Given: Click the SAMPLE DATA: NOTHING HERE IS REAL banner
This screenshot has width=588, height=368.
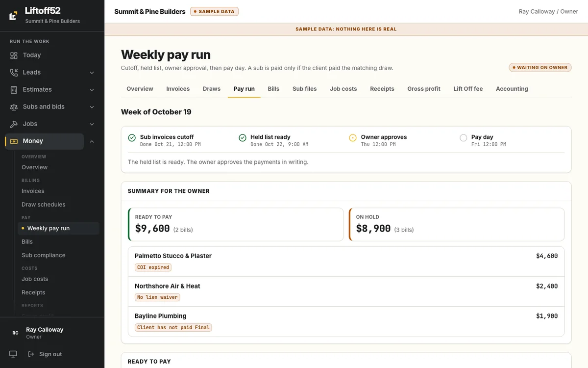Looking at the screenshot, I should coord(346,29).
